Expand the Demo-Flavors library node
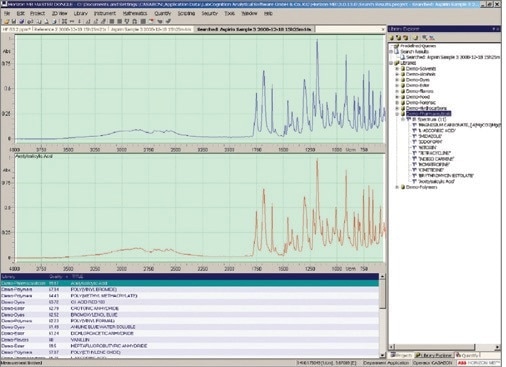 point(397,91)
